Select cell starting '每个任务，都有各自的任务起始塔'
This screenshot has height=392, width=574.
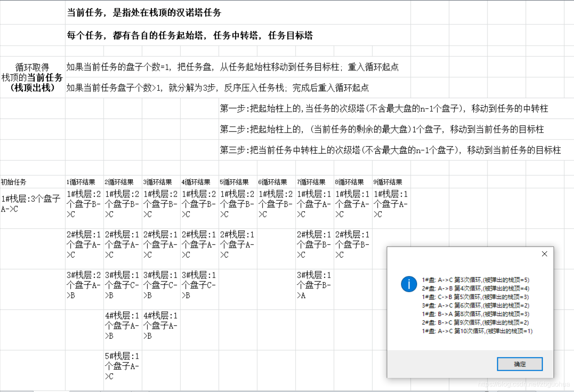coord(238,35)
